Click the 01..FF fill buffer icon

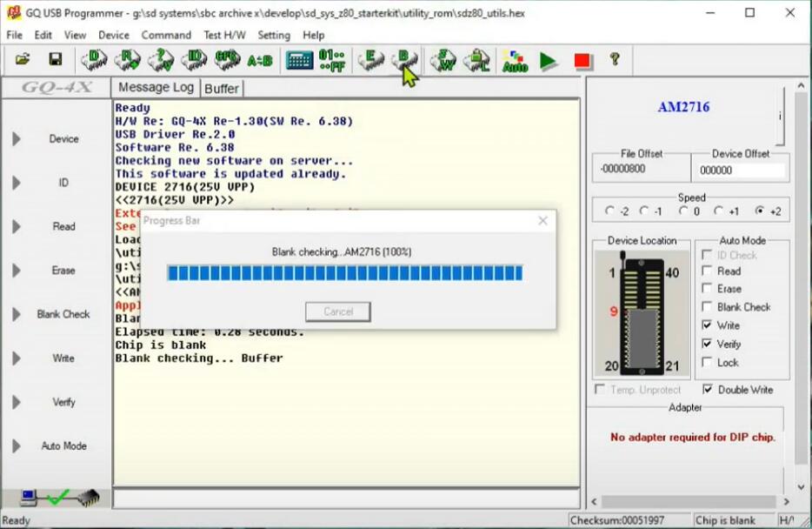[332, 60]
